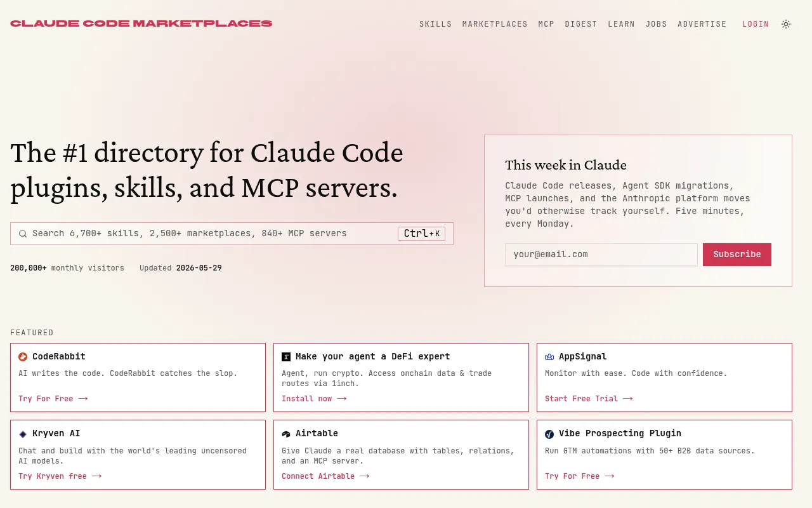The width and height of the screenshot is (812, 508).
Task: Click the Vibe Prospecting Plugin logo icon
Action: (x=549, y=434)
